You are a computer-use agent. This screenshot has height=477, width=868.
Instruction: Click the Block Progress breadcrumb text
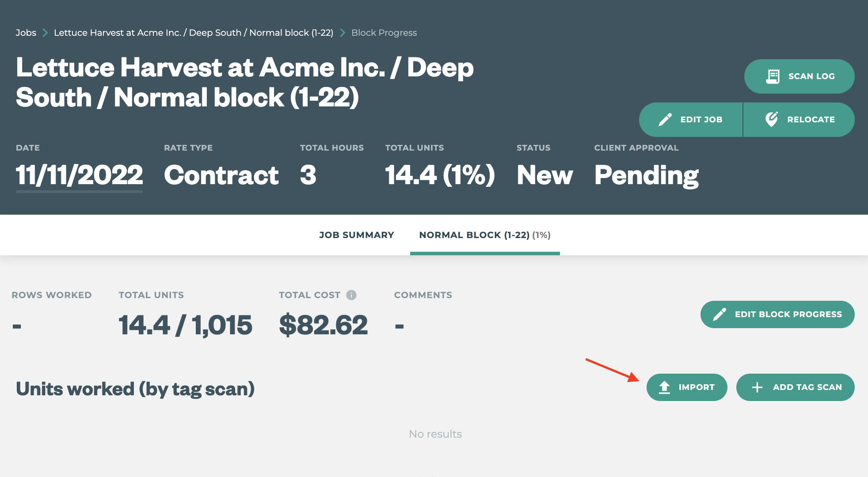tap(384, 33)
